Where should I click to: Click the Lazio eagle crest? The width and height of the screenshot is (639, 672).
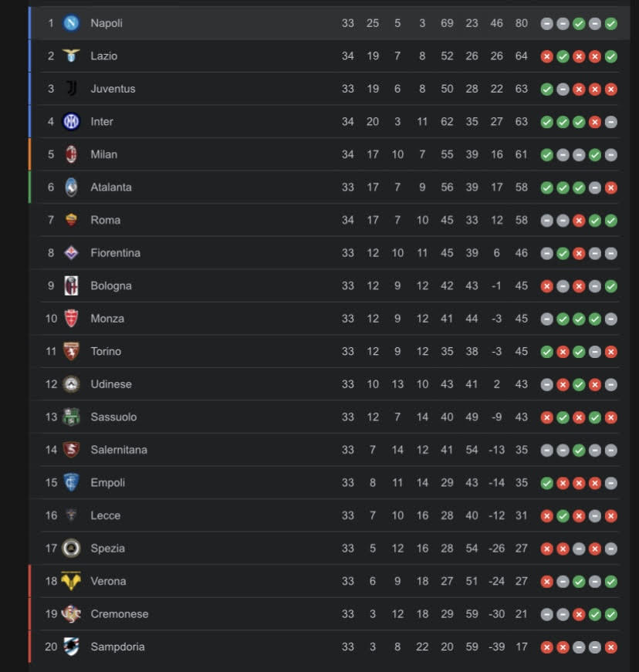click(x=71, y=56)
